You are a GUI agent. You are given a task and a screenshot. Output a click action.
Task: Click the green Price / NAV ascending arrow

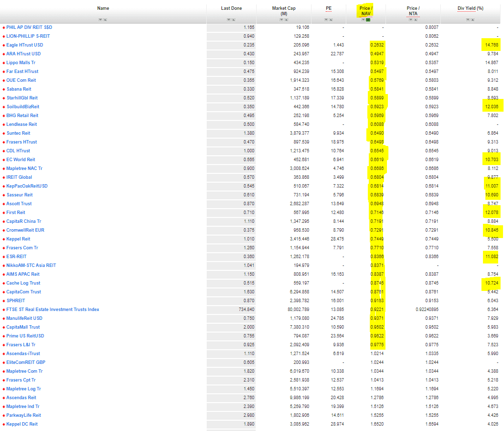[368, 20]
